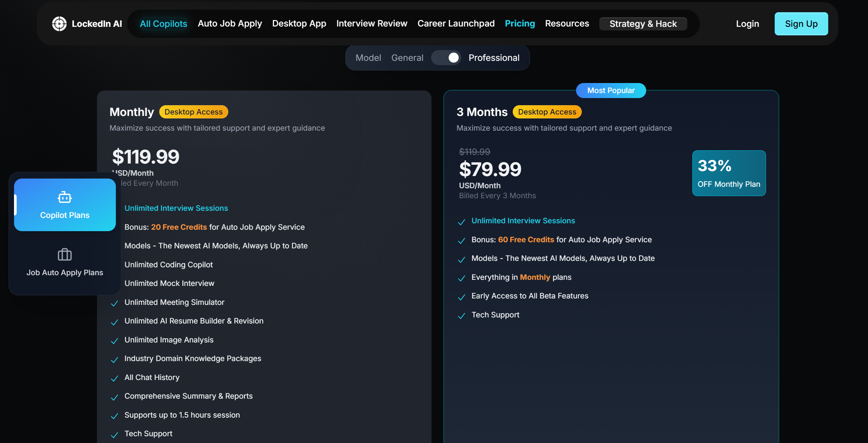
Task: Click the $119.99 monthly price
Action: pyautogui.click(x=146, y=157)
